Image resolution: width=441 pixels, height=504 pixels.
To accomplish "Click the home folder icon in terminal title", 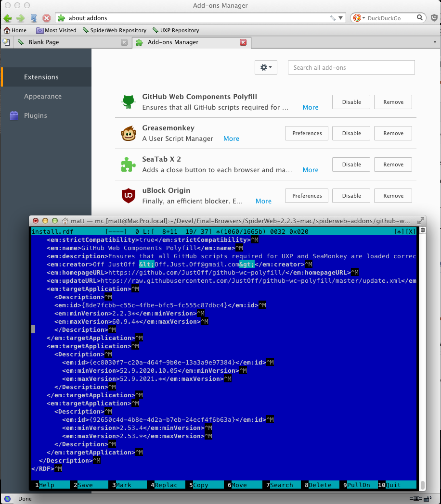I will (65, 221).
